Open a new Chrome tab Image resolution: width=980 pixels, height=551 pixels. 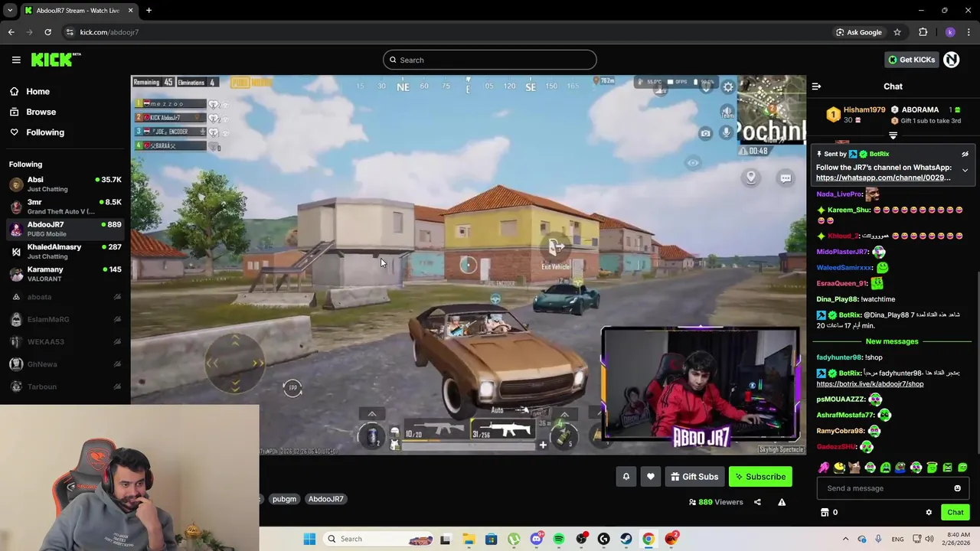tap(149, 11)
